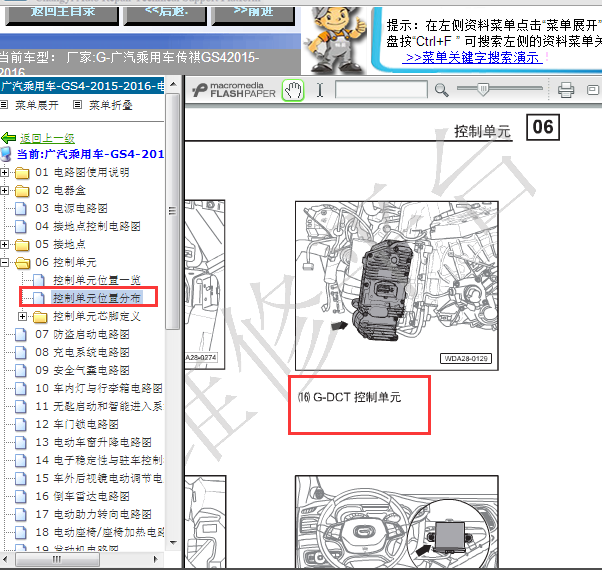Click the folder icon for 05 接地点
The width and height of the screenshot is (602, 570).
click(x=22, y=245)
